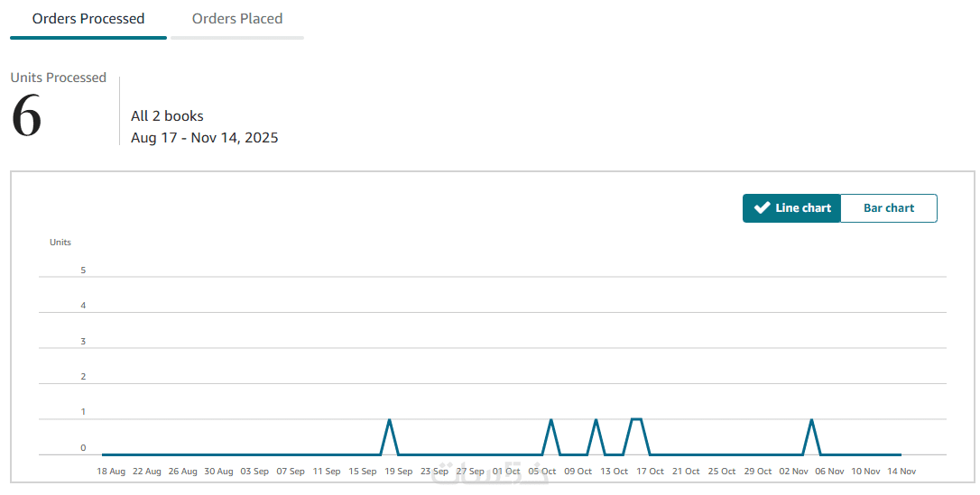This screenshot has width=980, height=495.
Task: Click the Units Processed heading
Action: click(59, 78)
